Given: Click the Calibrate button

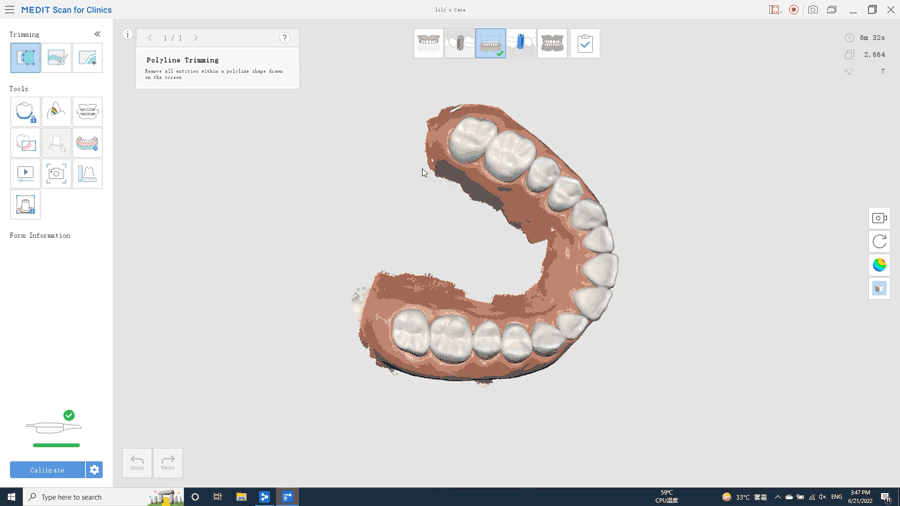Looking at the screenshot, I should click(47, 470).
